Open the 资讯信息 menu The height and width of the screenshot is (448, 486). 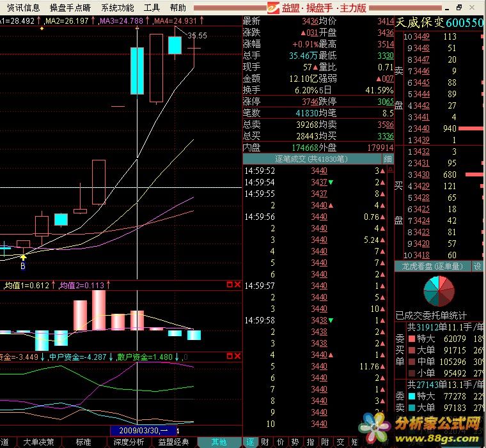23,8
